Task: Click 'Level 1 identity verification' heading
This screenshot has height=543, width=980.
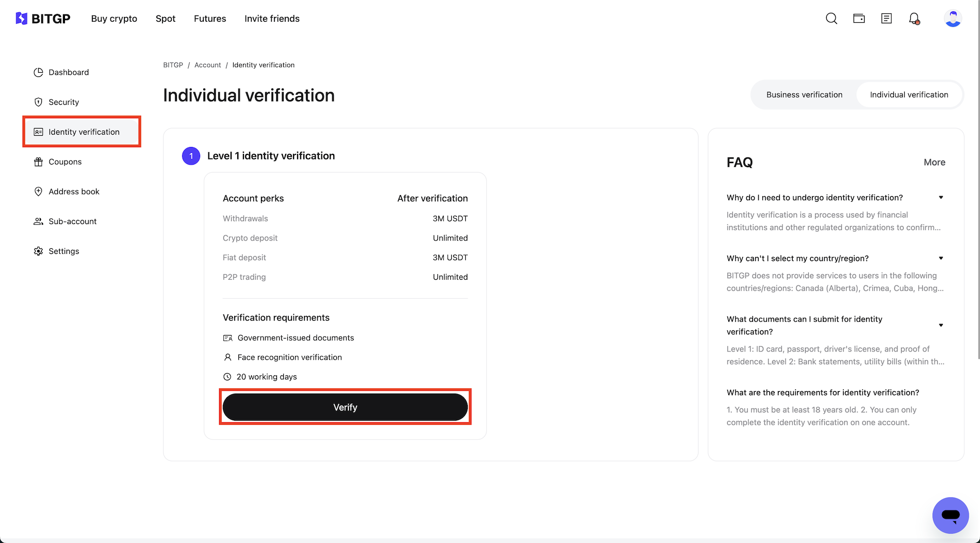Action: pos(271,156)
